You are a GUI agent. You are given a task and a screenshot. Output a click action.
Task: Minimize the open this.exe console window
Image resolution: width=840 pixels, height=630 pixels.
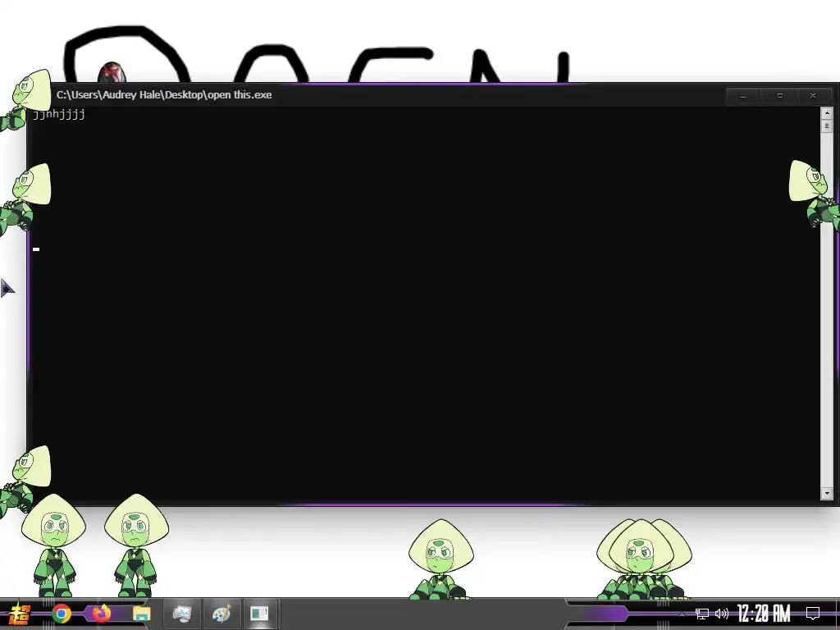[x=743, y=96]
